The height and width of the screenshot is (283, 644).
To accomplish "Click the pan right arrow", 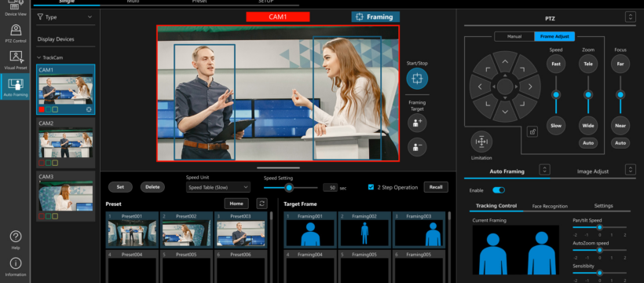I will 530,86.
